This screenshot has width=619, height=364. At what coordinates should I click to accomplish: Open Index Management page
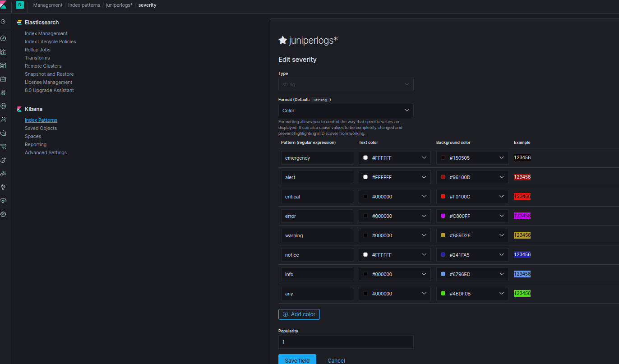tap(46, 33)
